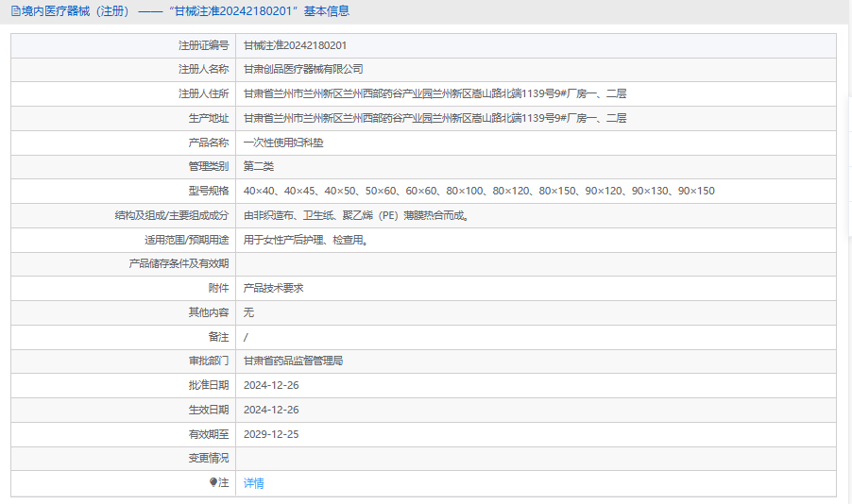This screenshot has width=852, height=504.
Task: Click the 生产地址 row label
Action: (x=209, y=118)
